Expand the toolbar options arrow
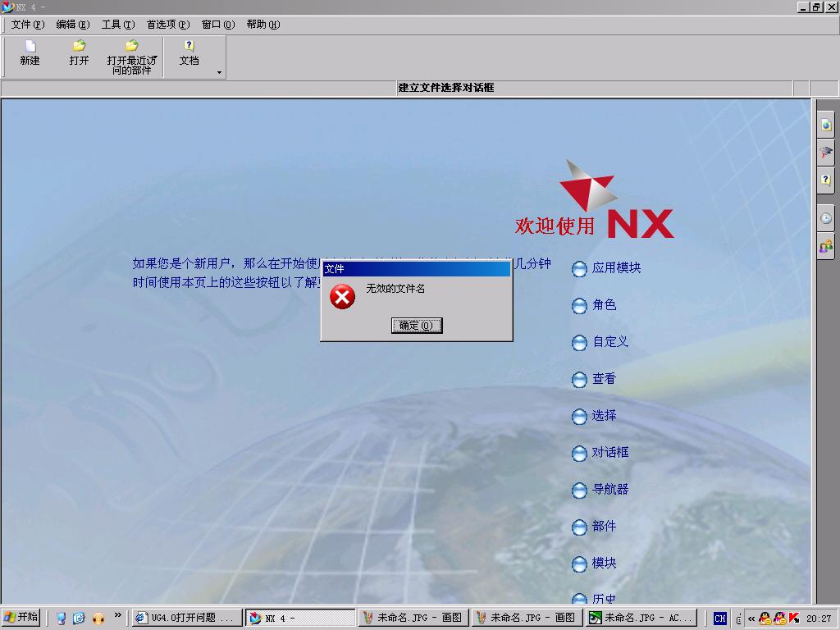The width and height of the screenshot is (840, 630). pos(219,73)
